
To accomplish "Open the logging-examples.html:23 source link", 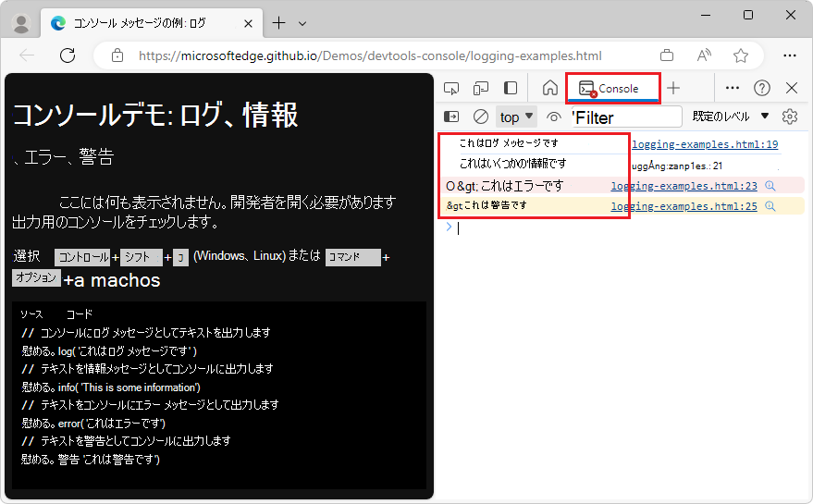I will pos(684,186).
